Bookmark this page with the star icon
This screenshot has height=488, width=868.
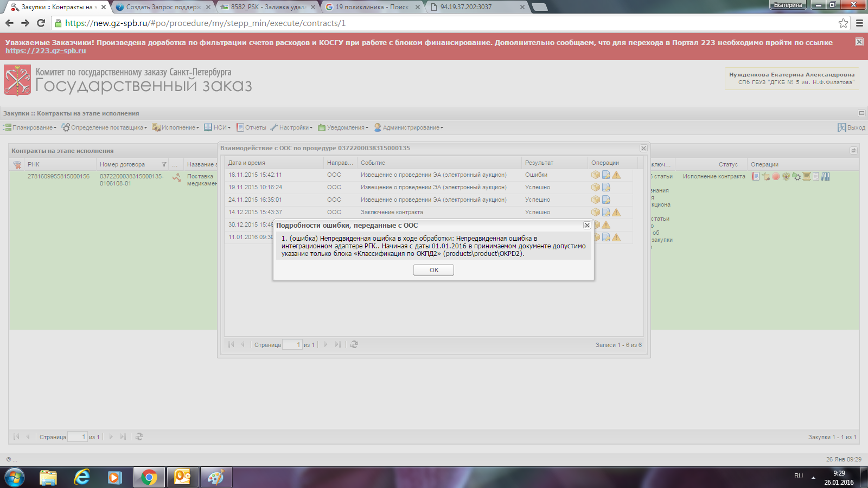(843, 23)
